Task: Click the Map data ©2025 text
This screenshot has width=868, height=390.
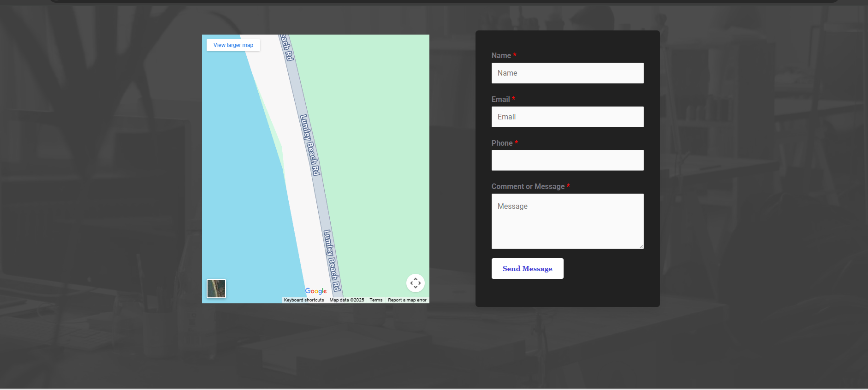Action: click(x=347, y=300)
